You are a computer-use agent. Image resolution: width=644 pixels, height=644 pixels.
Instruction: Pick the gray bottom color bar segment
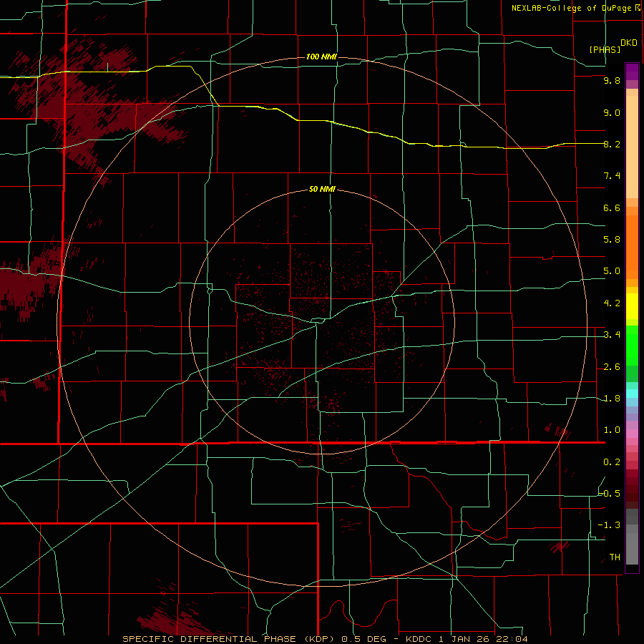click(632, 548)
